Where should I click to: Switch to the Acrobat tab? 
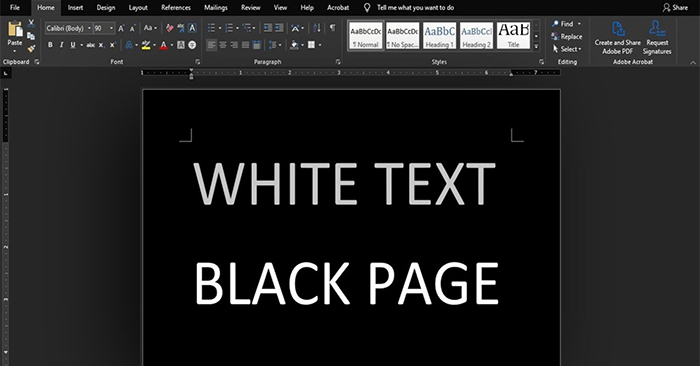(x=338, y=8)
